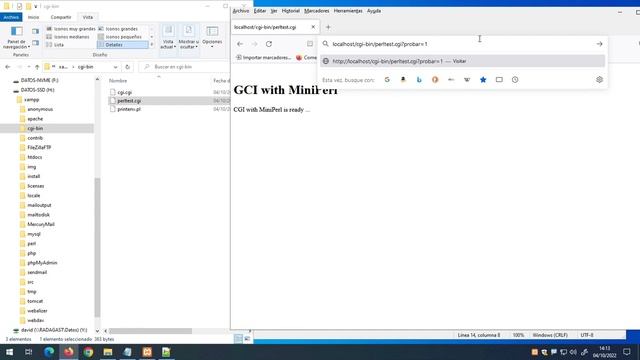Toggle the details pane button
Screen dimensions: 640x360
36,42
